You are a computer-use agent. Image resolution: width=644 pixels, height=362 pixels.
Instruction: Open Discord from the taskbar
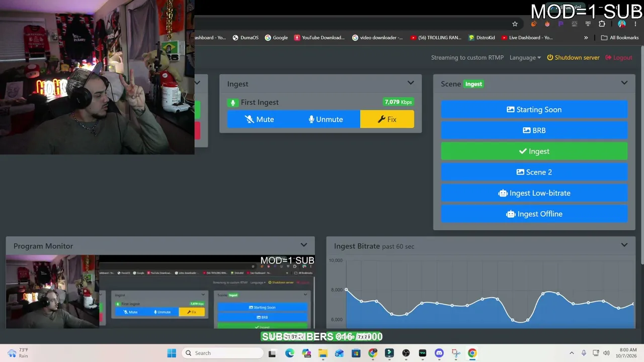439,353
